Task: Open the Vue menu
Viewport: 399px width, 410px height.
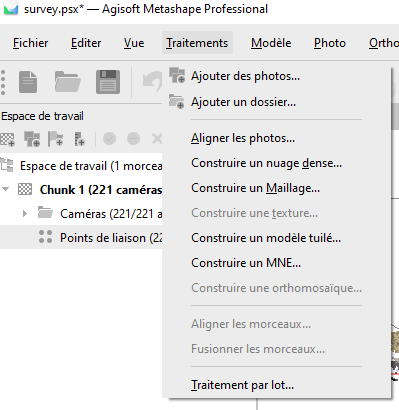Action: point(134,43)
